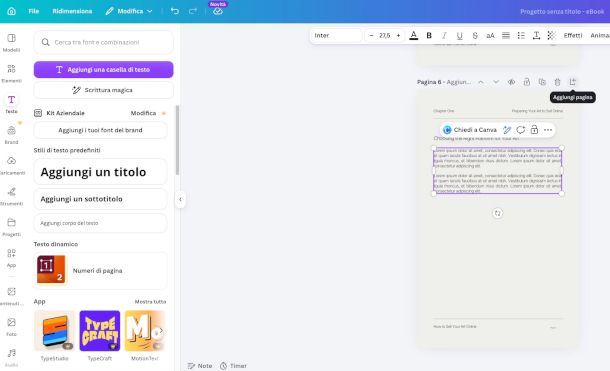
Task: Click Aggiungi corpo del testo
Action: tap(100, 223)
